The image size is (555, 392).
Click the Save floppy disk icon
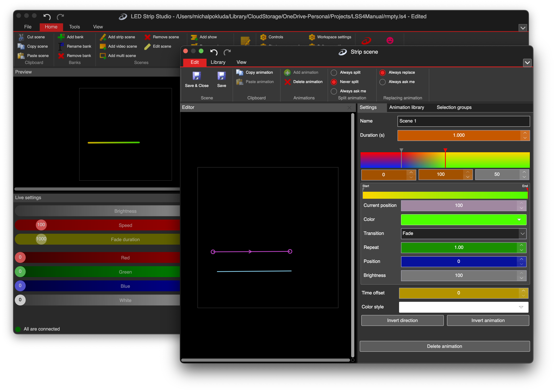pyautogui.click(x=222, y=76)
